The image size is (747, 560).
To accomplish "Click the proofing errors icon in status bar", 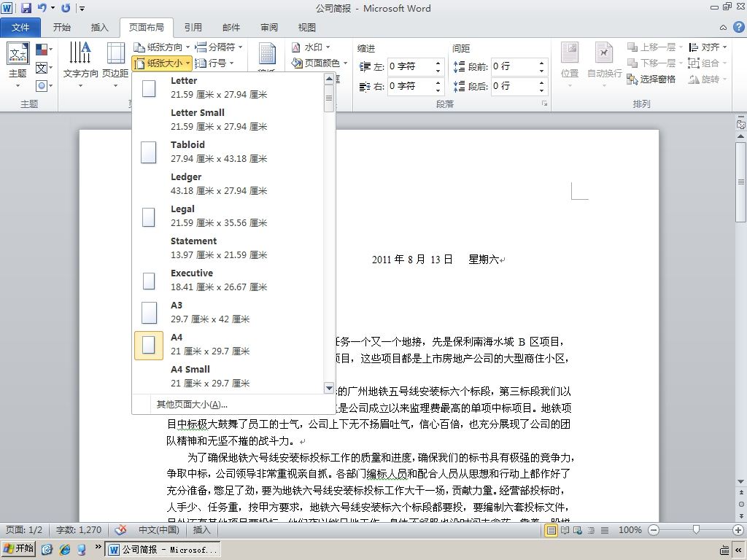I will pos(121,529).
